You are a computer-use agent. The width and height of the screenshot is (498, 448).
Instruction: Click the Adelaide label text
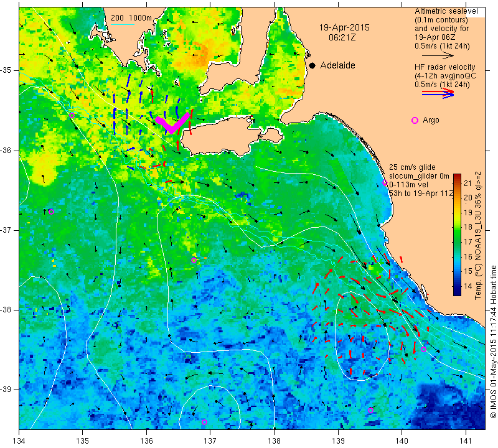(337, 65)
